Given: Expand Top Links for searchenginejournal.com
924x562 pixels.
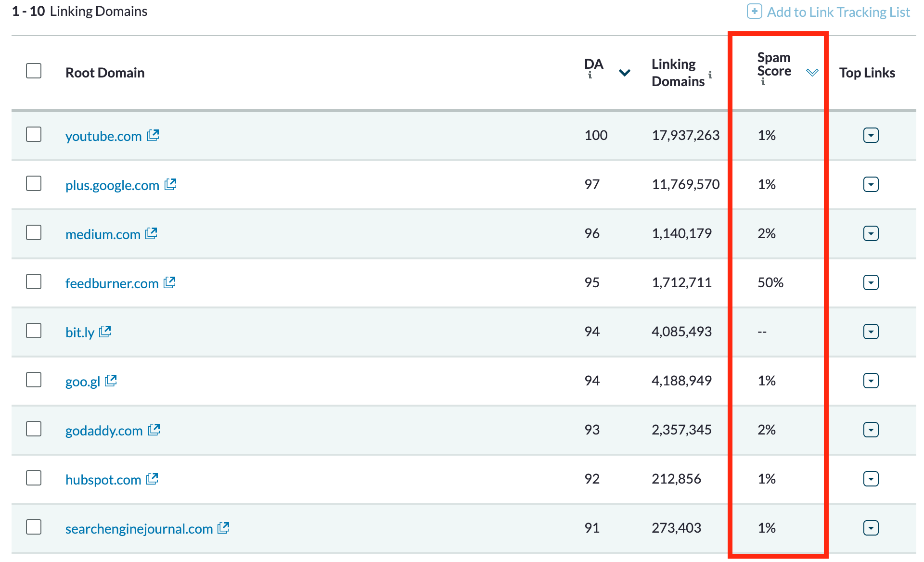Looking at the screenshot, I should point(871,528).
